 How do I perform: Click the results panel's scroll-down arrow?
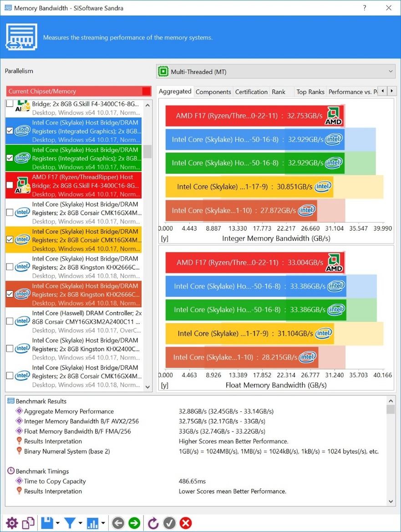(391, 502)
